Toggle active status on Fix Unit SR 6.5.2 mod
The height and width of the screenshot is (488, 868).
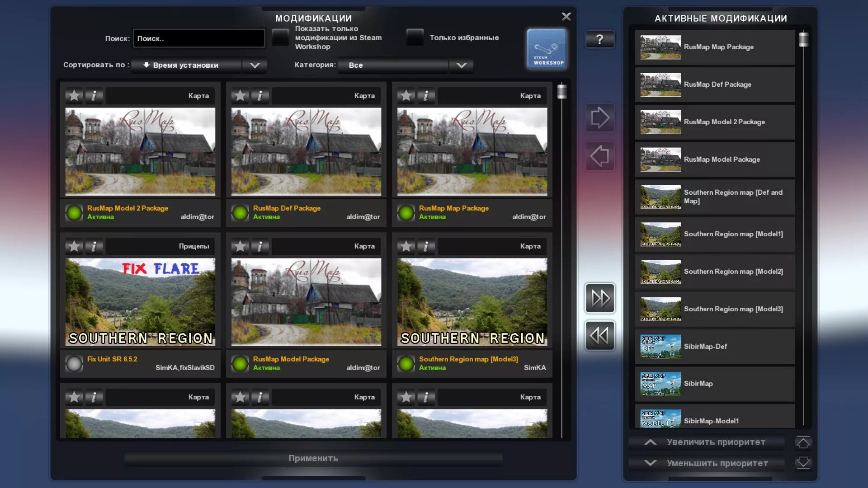tap(75, 363)
